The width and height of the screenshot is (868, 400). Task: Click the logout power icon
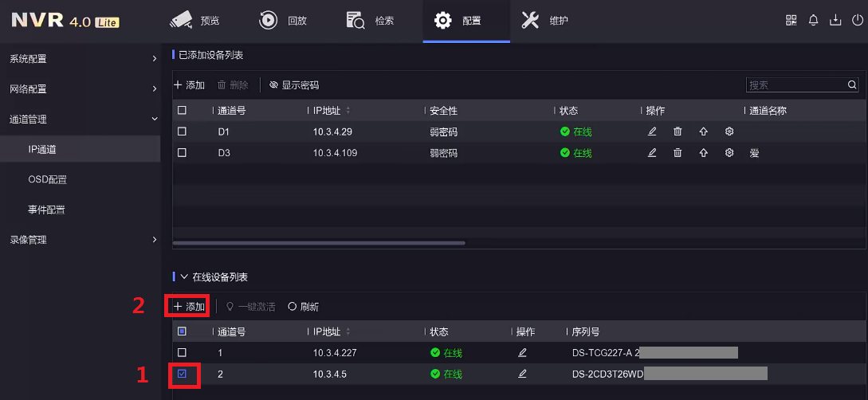coord(855,21)
